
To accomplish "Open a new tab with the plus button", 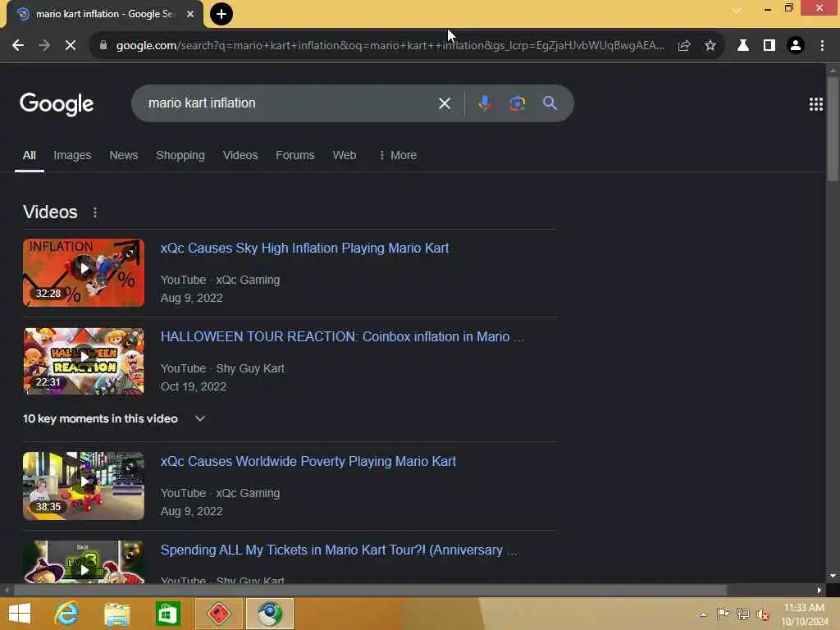I will tap(221, 14).
